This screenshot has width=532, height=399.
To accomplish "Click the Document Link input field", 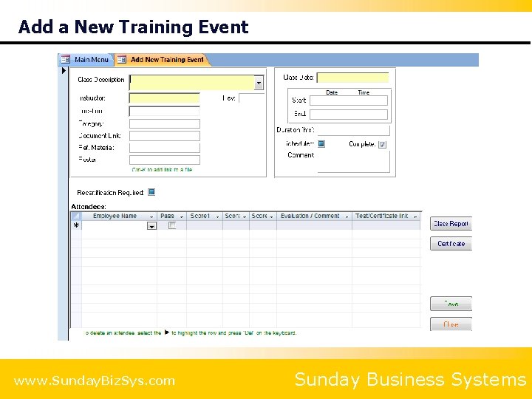I will click(x=165, y=136).
